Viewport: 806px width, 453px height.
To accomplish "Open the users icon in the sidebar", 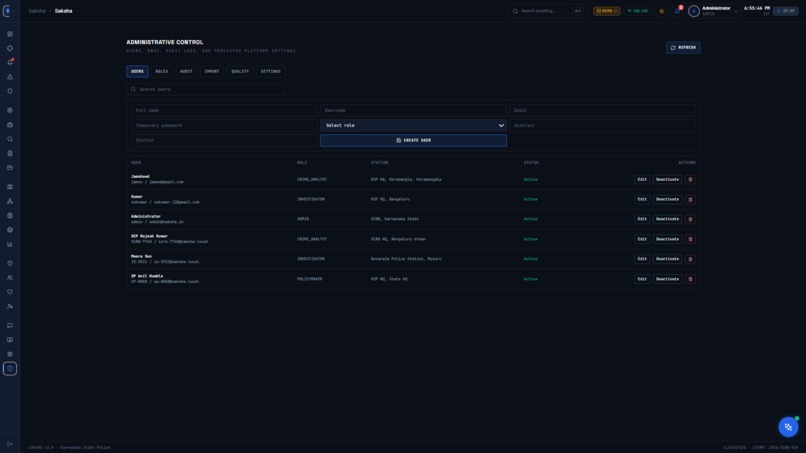I will [x=10, y=278].
